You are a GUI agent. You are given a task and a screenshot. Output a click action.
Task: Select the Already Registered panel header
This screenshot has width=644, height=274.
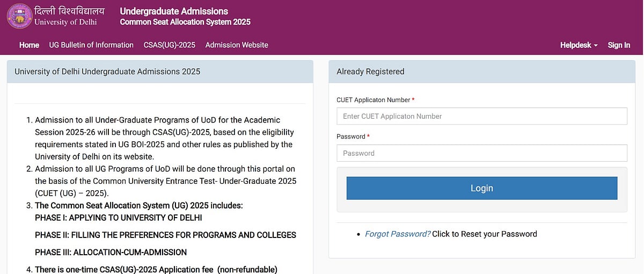point(370,71)
